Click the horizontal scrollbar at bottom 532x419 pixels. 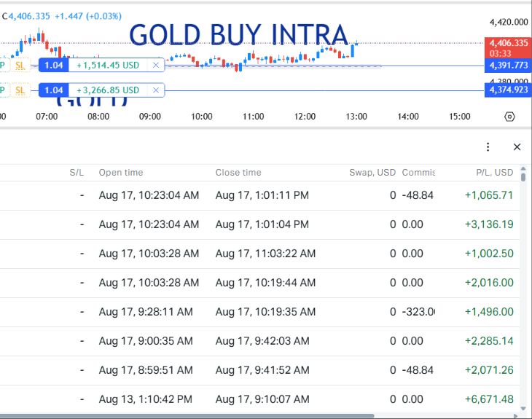(187, 415)
